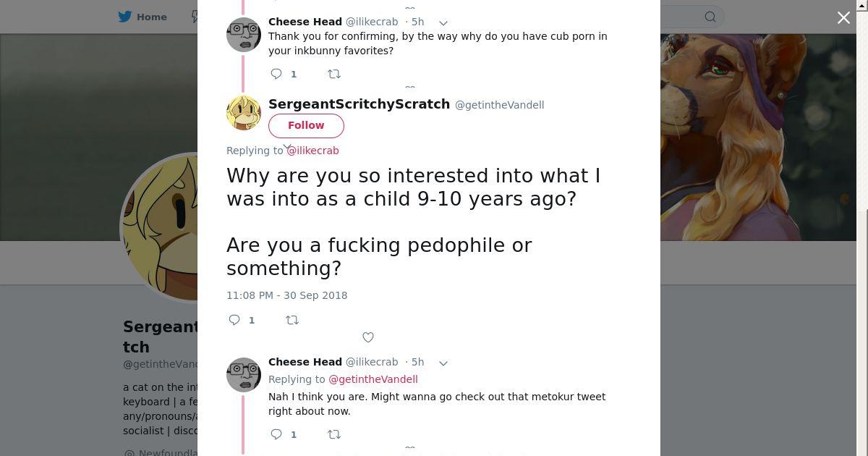Screen dimensions: 868x456
Task: Reply to Cheese Head's bottom tweet
Action: 276,434
